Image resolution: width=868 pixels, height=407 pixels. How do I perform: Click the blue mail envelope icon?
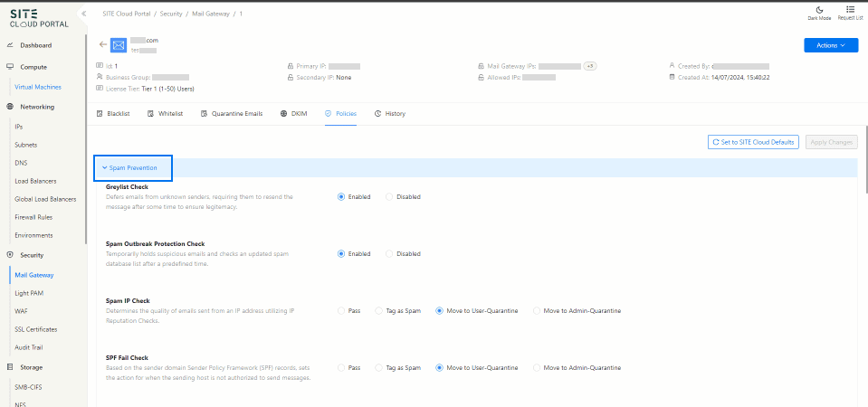click(x=119, y=45)
